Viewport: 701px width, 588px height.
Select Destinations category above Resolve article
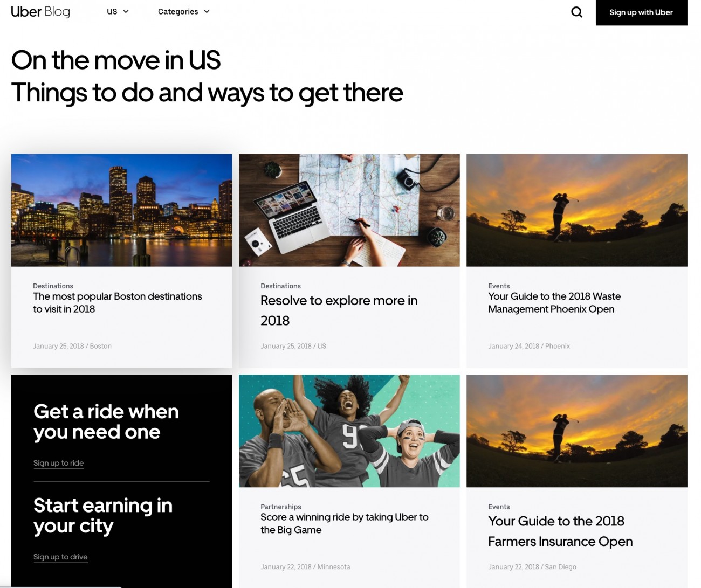click(280, 286)
